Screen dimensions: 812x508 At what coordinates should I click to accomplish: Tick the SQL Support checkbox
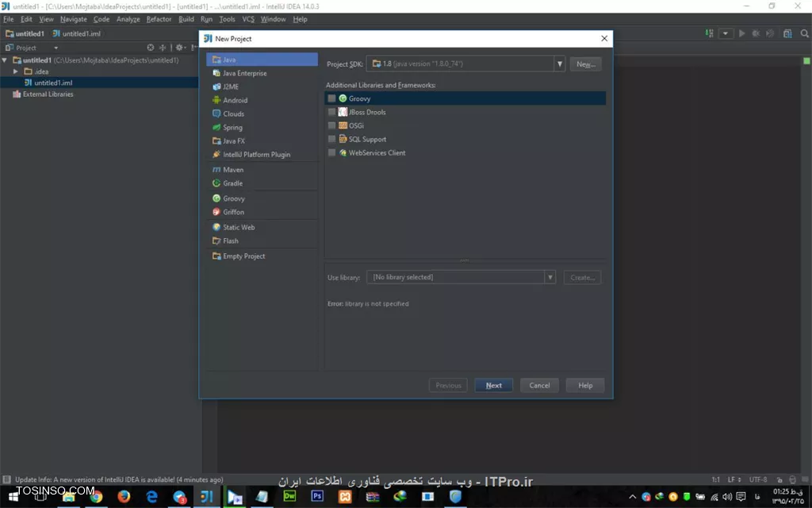pos(331,139)
